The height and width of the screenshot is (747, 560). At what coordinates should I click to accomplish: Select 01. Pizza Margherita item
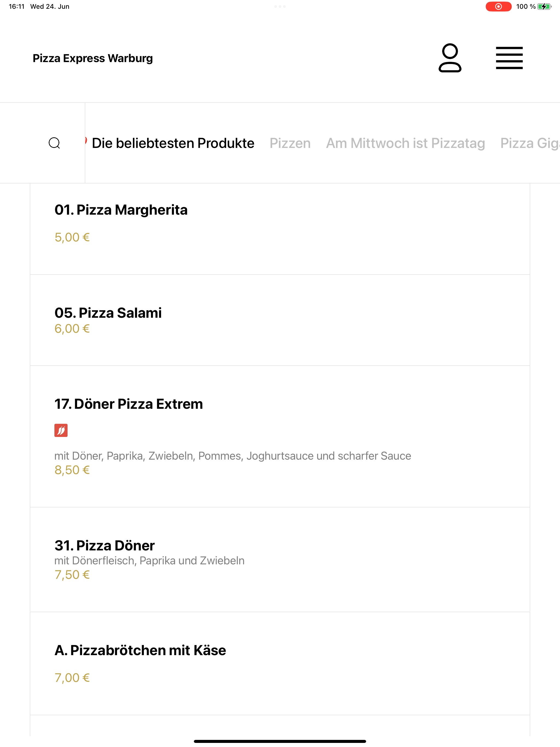pyautogui.click(x=280, y=229)
